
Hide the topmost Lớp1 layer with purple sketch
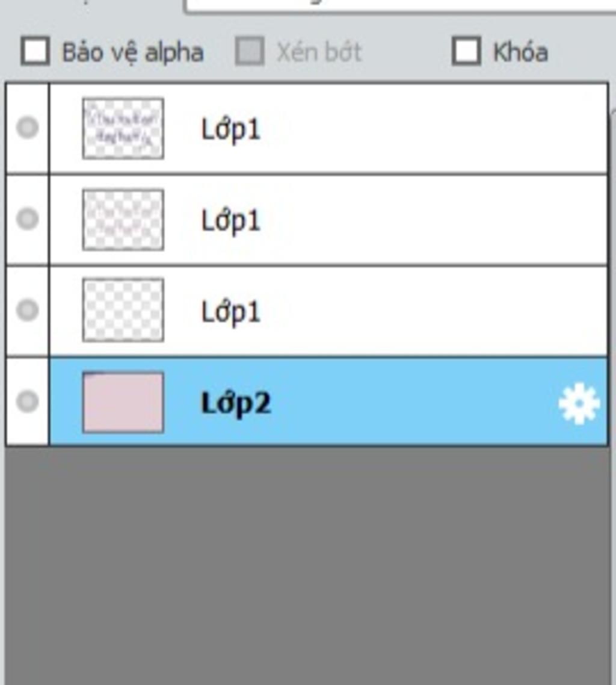(27, 127)
